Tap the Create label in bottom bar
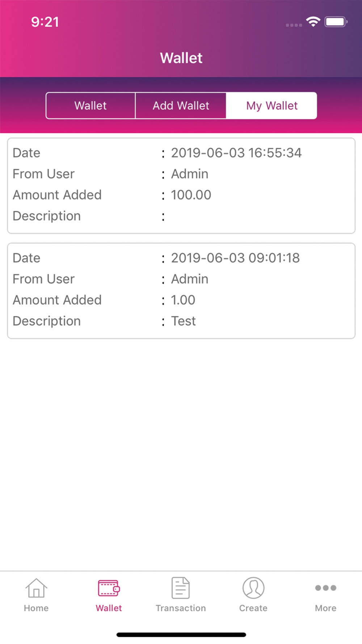The height and width of the screenshot is (644, 362). point(253,608)
